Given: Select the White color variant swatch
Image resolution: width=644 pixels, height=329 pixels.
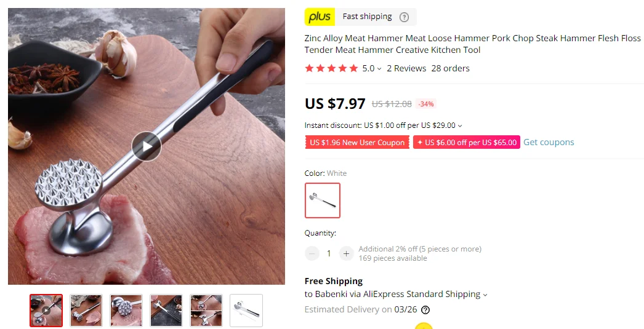Looking at the screenshot, I should pyautogui.click(x=323, y=200).
